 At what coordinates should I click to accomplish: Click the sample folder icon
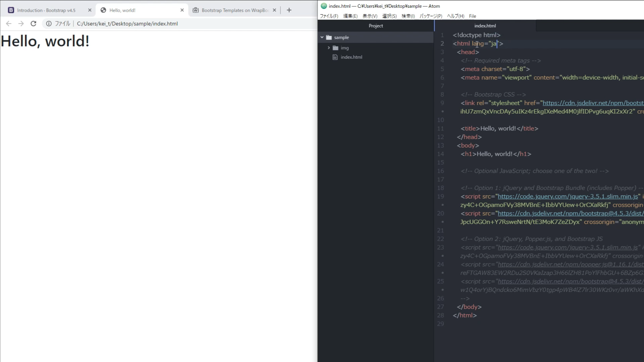(329, 38)
